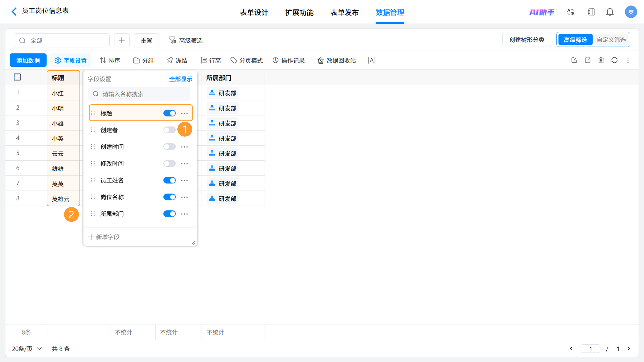This screenshot has width=644, height=362.
Task: Click the user avatar 英
Action: [x=631, y=12]
